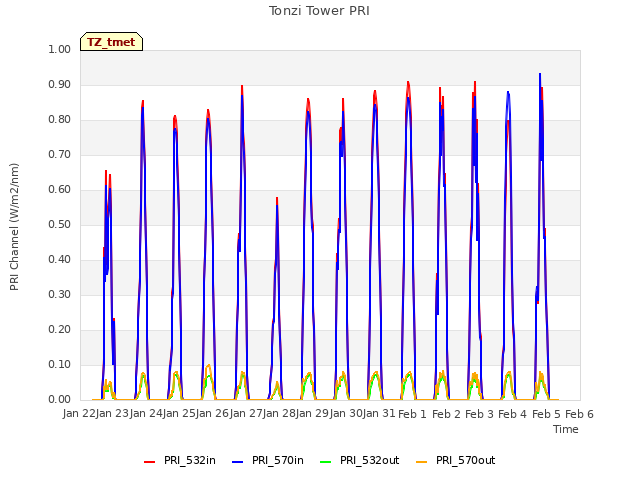The width and height of the screenshot is (640, 480).
Task: Click the 1.00 y-axis tick label
Action: click(x=59, y=49)
